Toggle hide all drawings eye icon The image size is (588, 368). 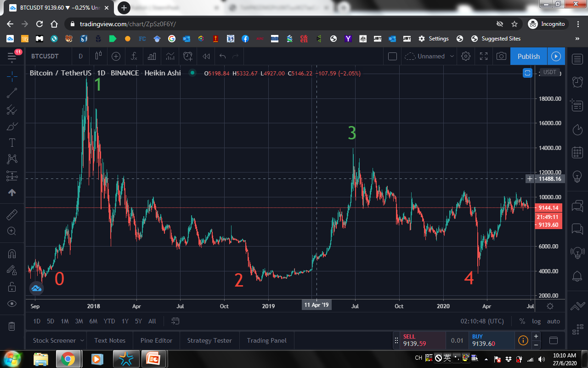12,304
